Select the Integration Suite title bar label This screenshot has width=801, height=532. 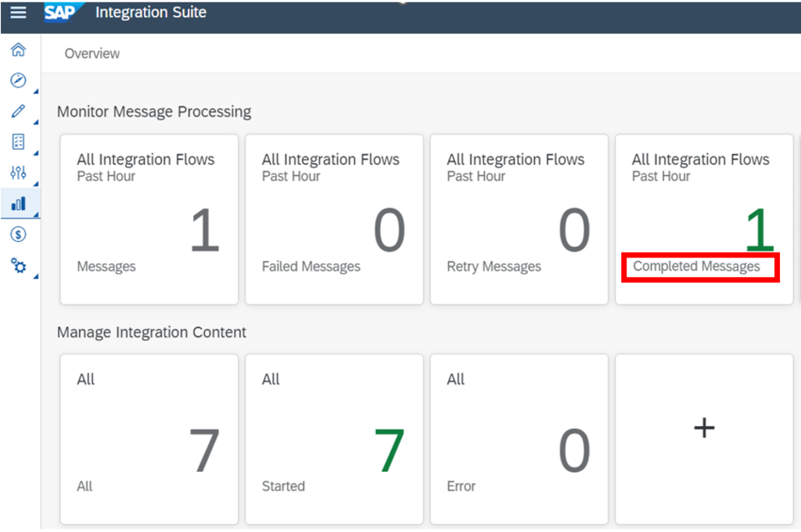(150, 12)
